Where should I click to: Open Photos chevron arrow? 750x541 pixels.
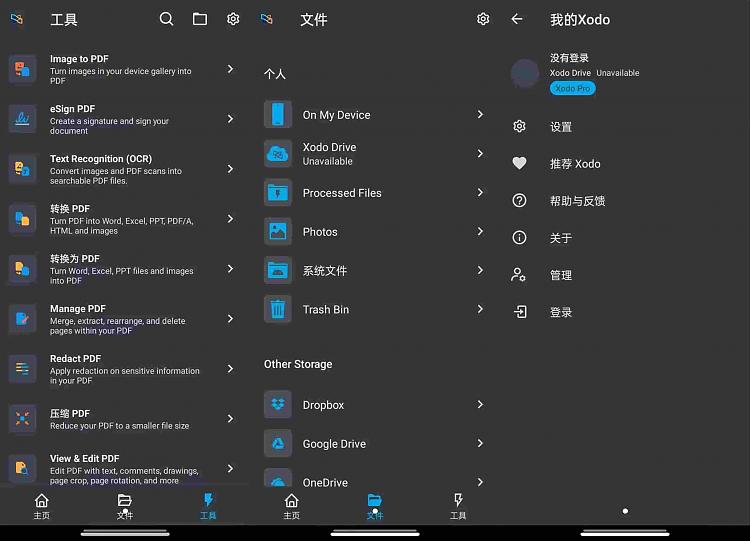(480, 231)
